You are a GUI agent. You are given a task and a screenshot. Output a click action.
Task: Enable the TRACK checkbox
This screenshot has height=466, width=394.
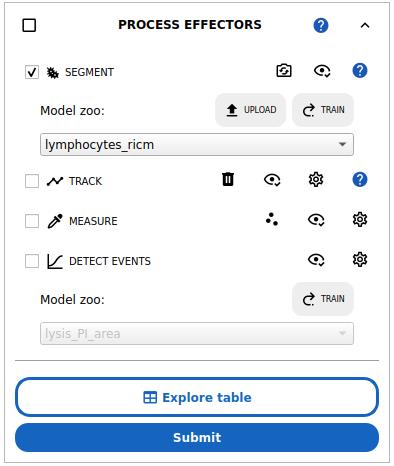click(32, 181)
